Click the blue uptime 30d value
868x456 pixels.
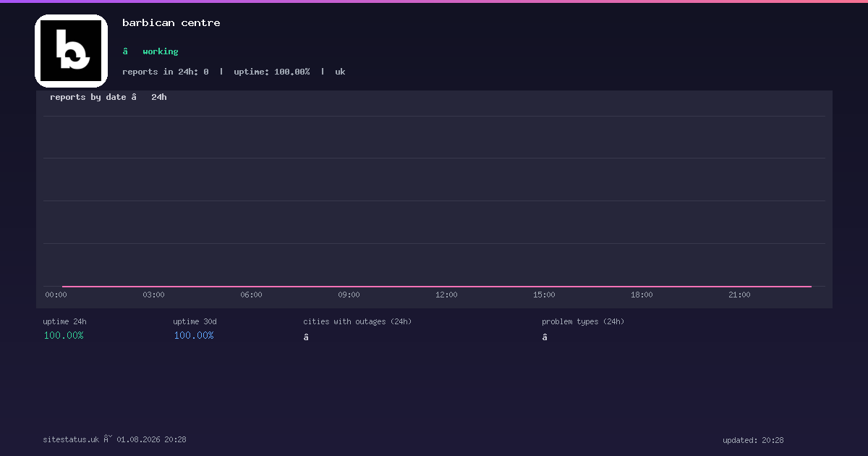coord(194,335)
